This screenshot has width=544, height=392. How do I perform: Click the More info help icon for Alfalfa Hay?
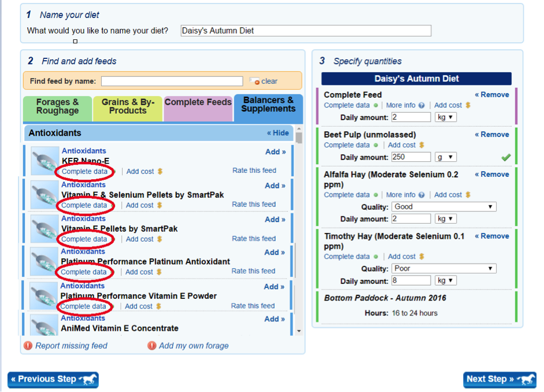421,195
